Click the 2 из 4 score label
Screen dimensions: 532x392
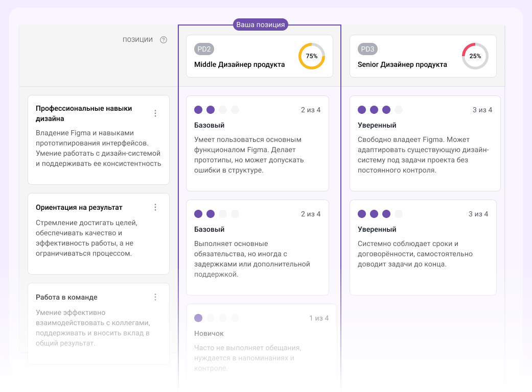click(x=310, y=109)
